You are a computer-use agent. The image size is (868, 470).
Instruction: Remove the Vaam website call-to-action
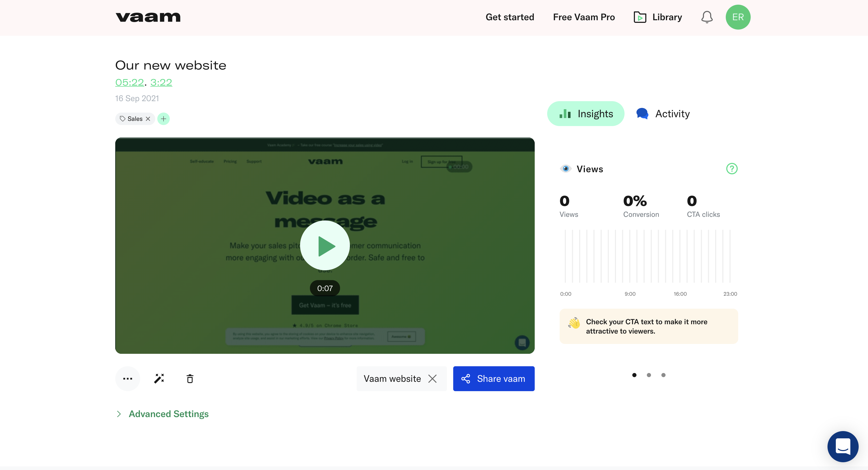coord(433,378)
